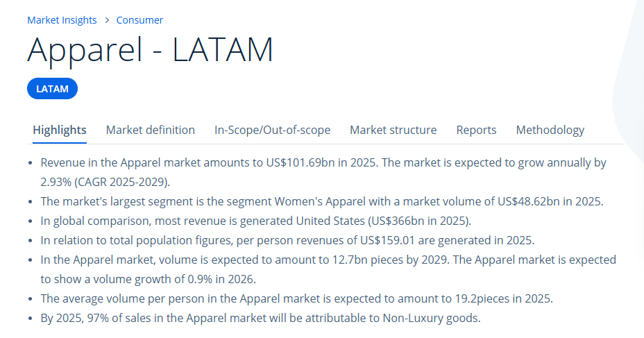
Task: Switch to the Highlights tab
Action: point(60,130)
